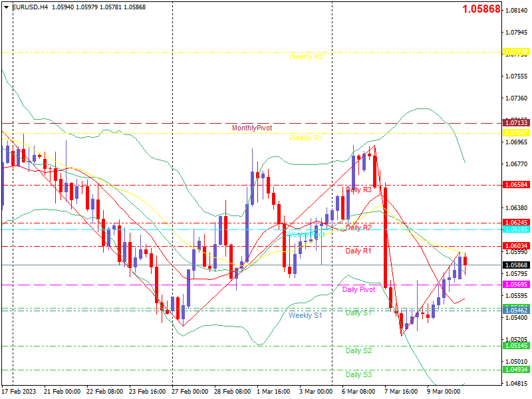The width and height of the screenshot is (532, 399).
Task: Open the EURUSD,H4 chart dropdown arrow
Action: (6, 7)
